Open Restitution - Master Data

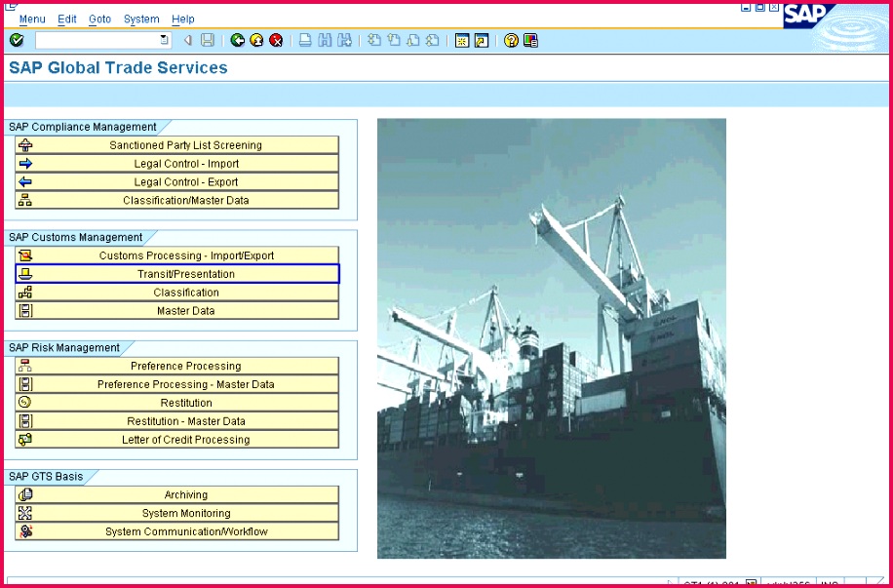pos(177,421)
